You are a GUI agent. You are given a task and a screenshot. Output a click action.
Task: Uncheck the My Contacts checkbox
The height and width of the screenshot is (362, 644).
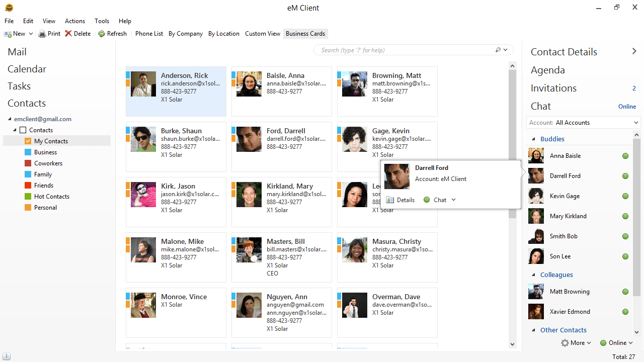(28, 141)
